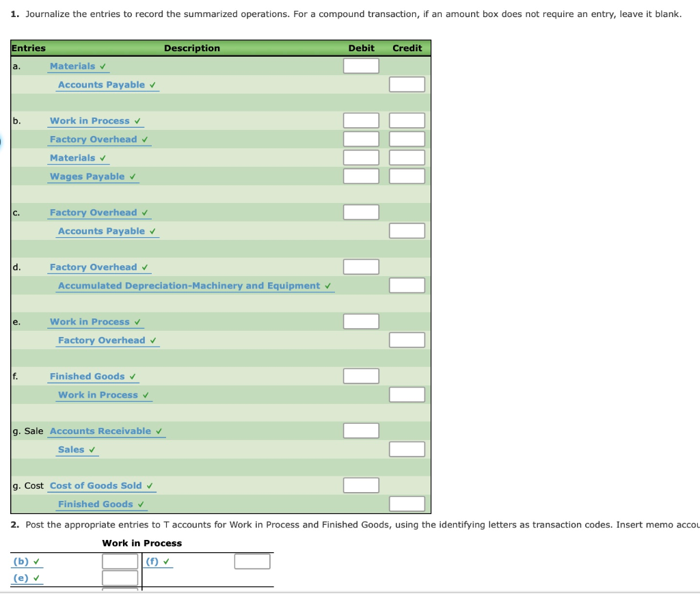Click credit box for Sales row
This screenshot has height=598, width=700.
click(407, 450)
